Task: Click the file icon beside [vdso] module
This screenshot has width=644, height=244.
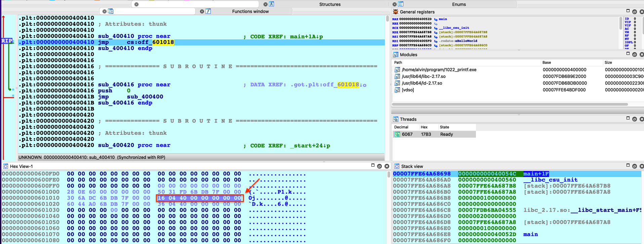Action: [x=397, y=90]
